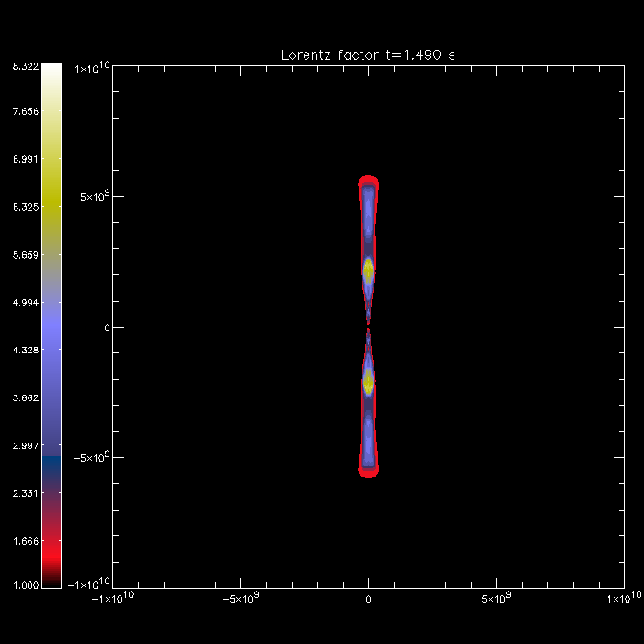
Task: Click the colorbar maximum label 8.322
Action: 26,66
